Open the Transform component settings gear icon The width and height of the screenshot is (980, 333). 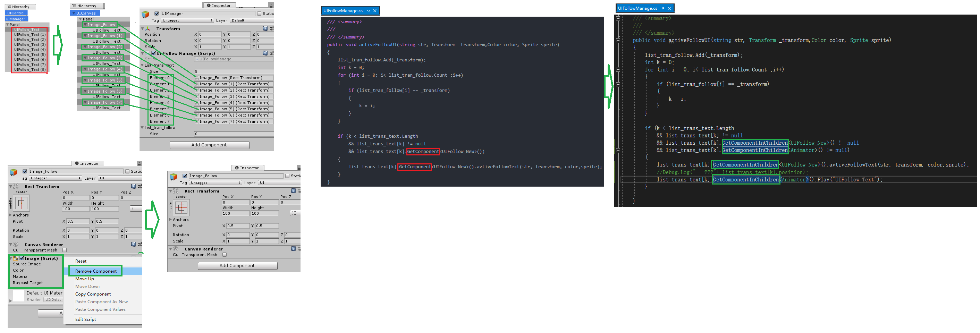271,28
